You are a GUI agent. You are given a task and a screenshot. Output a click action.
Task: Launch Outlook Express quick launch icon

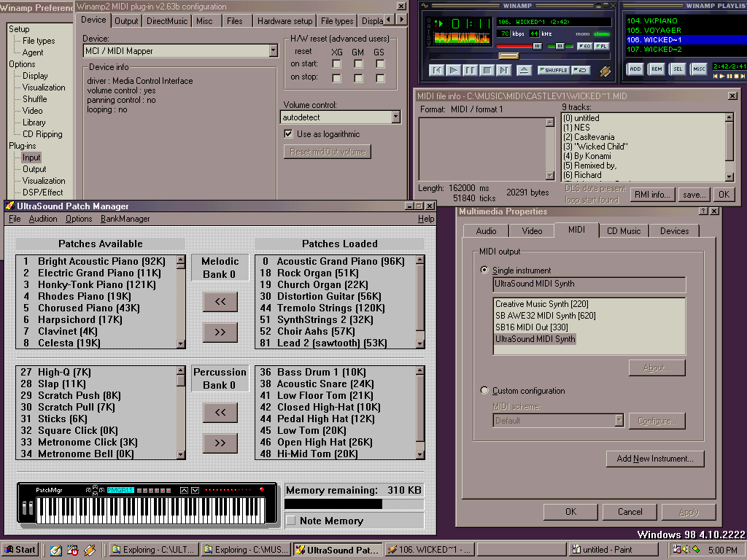(x=55, y=550)
